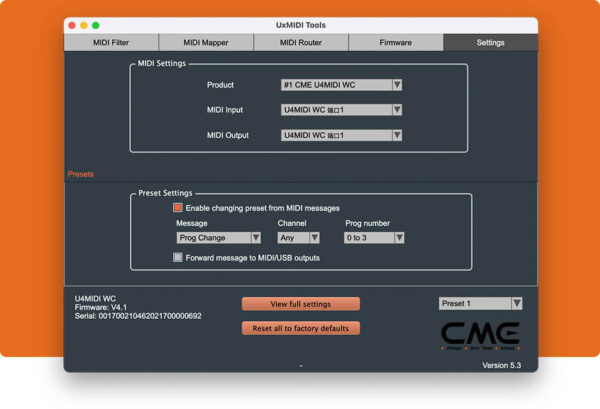The width and height of the screenshot is (600, 409).
Task: Open the Message Prog Change dropdown
Action: [x=218, y=238]
